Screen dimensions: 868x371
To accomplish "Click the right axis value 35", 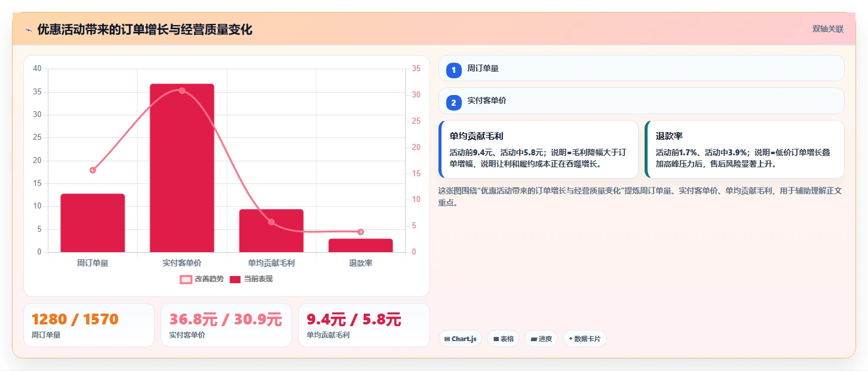I will (416, 69).
